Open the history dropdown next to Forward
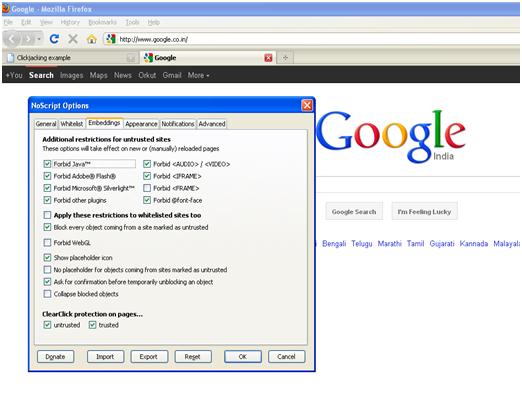Image resolution: width=522 pixels, height=419 pixels. [x=39, y=39]
